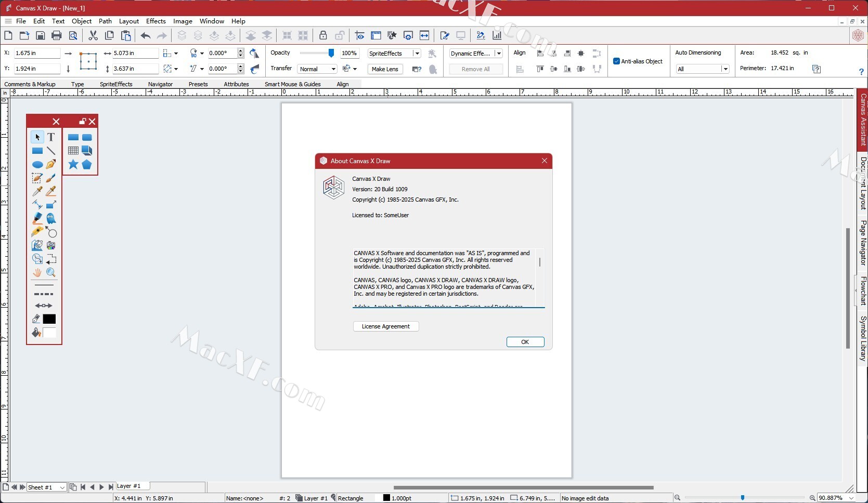The height and width of the screenshot is (503, 868).
Task: Choose the Grid shape in the shapes palette
Action: pos(73,151)
